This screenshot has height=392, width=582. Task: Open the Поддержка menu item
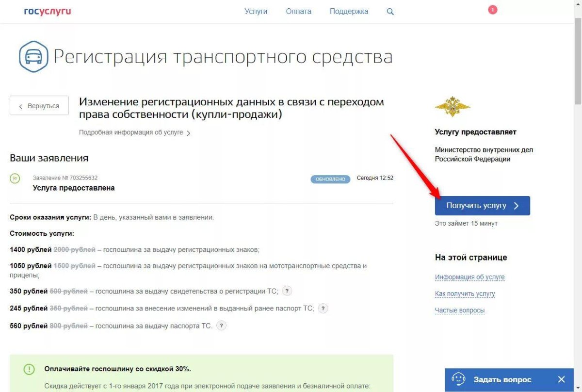[x=349, y=11]
